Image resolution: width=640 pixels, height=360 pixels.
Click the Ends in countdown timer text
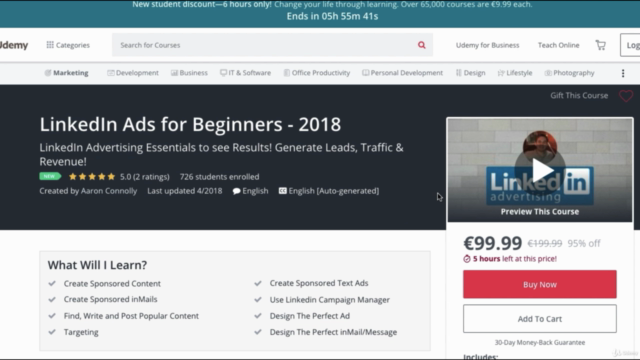(x=332, y=16)
